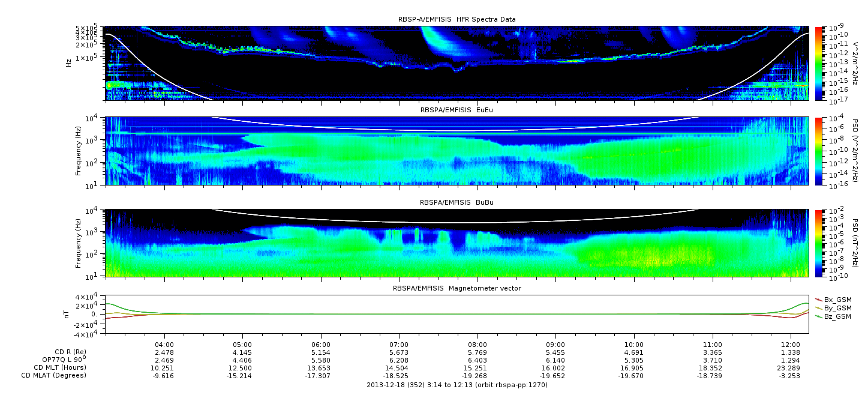The height and width of the screenshot is (395, 868).
Task: Select the HFR Spectra Data plot title
Action: coord(456,19)
